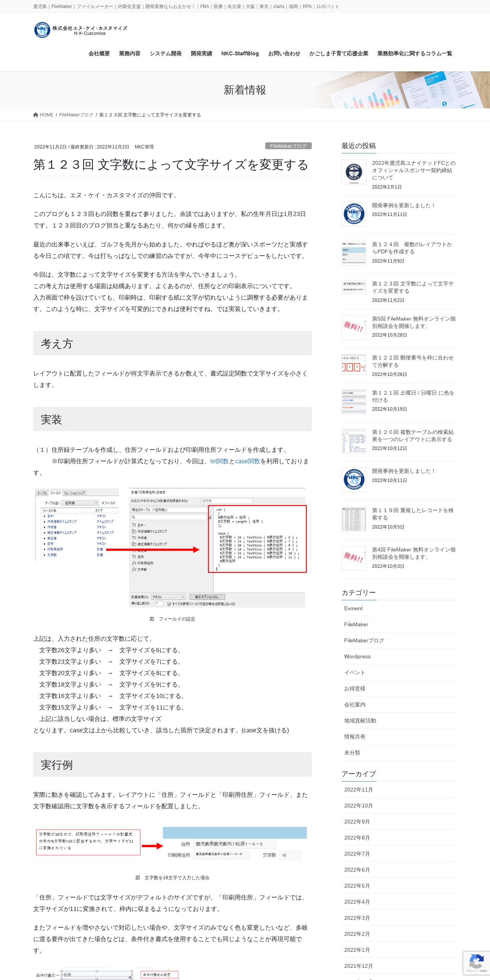Open 無料!! thumbnail for 第5回 相談会

(354, 327)
